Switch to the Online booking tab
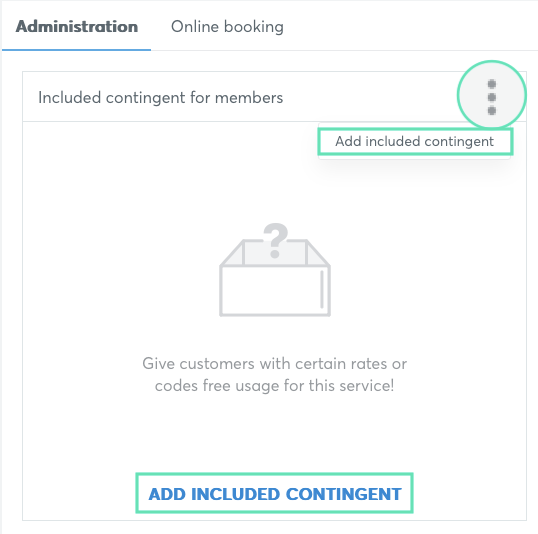This screenshot has height=534, width=538. [x=227, y=27]
